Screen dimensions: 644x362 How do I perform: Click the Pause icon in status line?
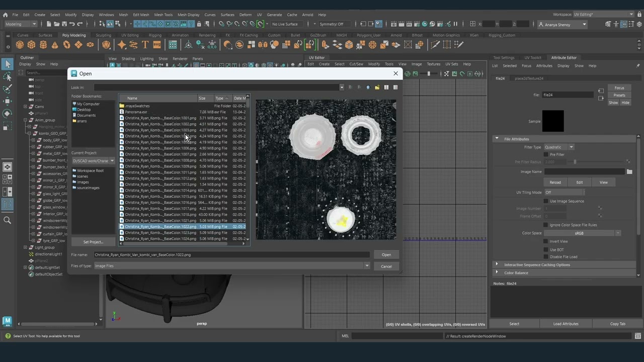[456, 24]
